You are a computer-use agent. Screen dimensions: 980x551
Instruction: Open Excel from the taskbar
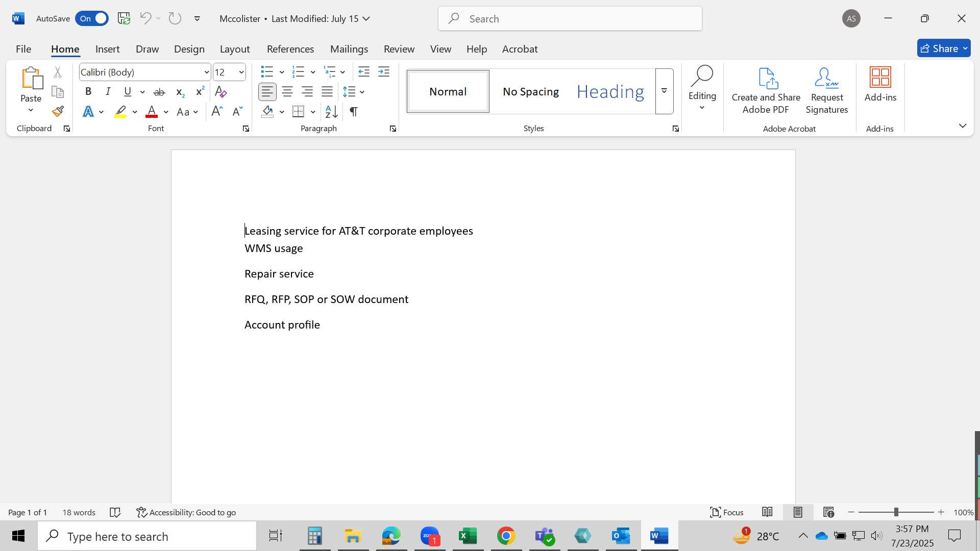468,536
